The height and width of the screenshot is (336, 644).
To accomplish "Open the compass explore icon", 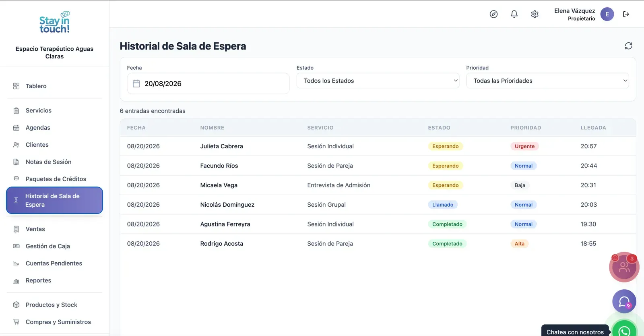I will pyautogui.click(x=493, y=14).
